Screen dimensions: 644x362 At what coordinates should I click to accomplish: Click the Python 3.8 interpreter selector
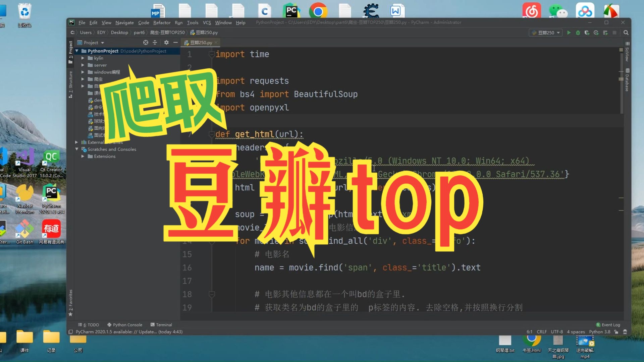(599, 332)
